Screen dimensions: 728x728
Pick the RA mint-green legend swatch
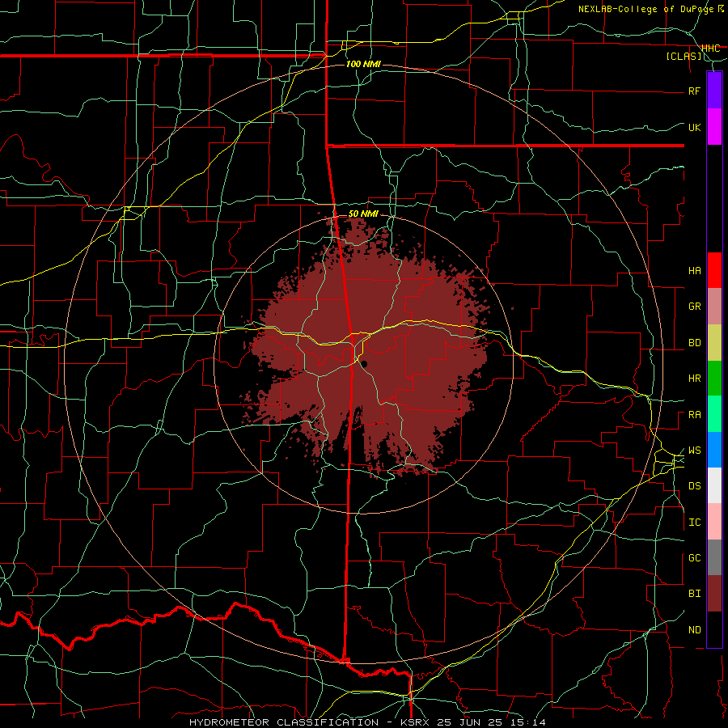click(714, 414)
